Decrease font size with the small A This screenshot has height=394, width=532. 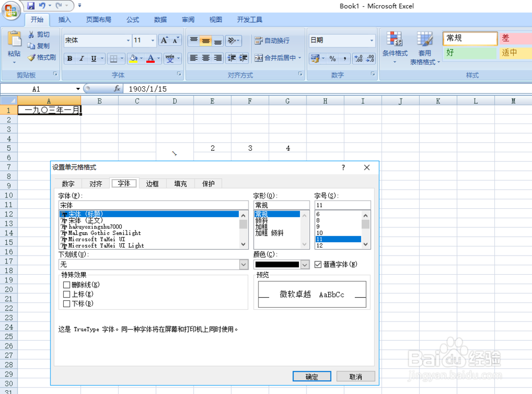(176, 40)
